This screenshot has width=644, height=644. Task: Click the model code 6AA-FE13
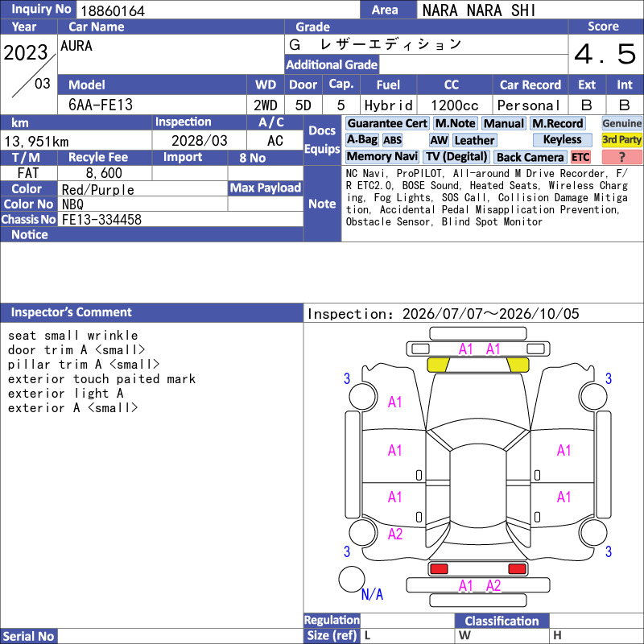coord(101,105)
